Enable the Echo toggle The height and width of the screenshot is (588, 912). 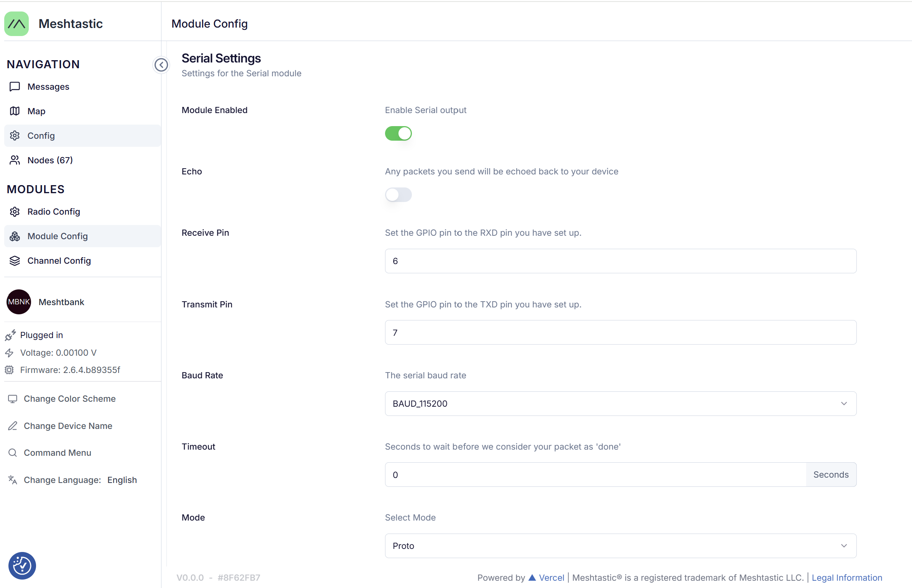click(398, 195)
